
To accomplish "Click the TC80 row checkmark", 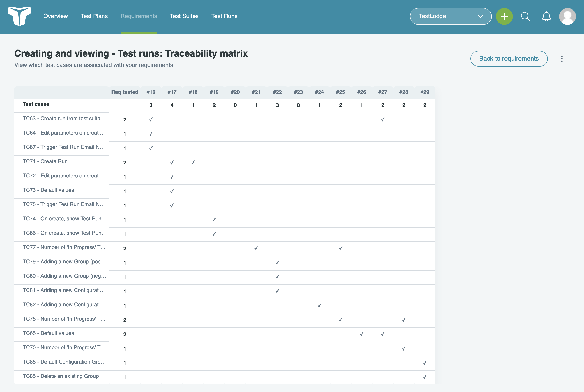I will [277, 277].
